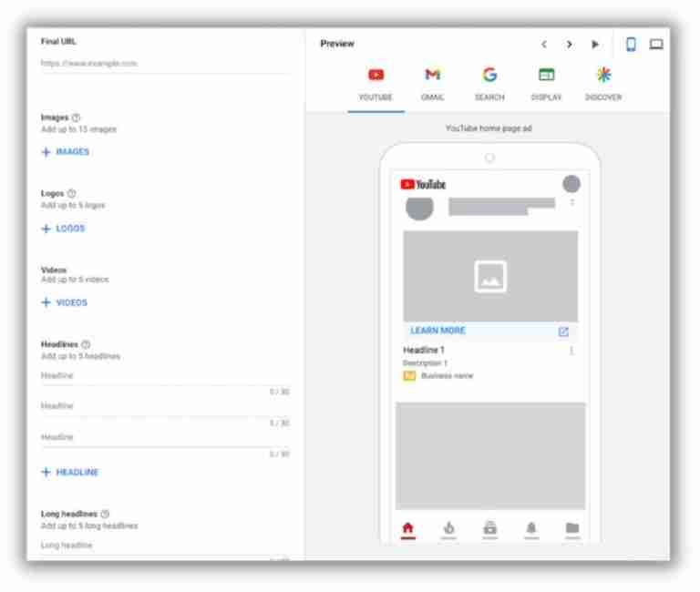Open help icon next to Images
Screen dimensions: 700x592
click(x=75, y=117)
